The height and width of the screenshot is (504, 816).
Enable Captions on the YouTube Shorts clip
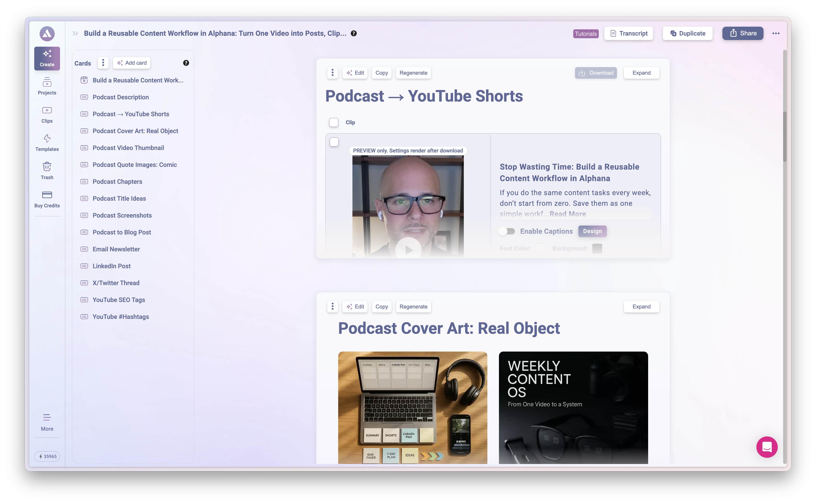pyautogui.click(x=507, y=231)
